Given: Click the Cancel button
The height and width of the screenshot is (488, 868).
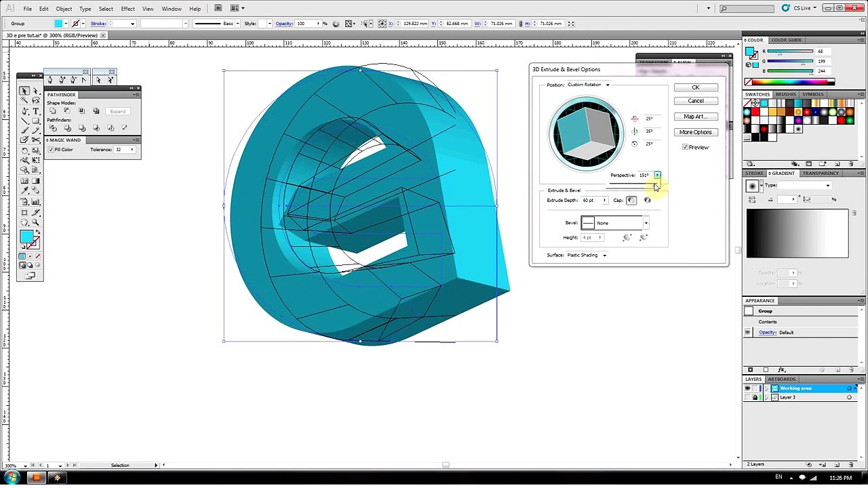Looking at the screenshot, I should click(695, 101).
